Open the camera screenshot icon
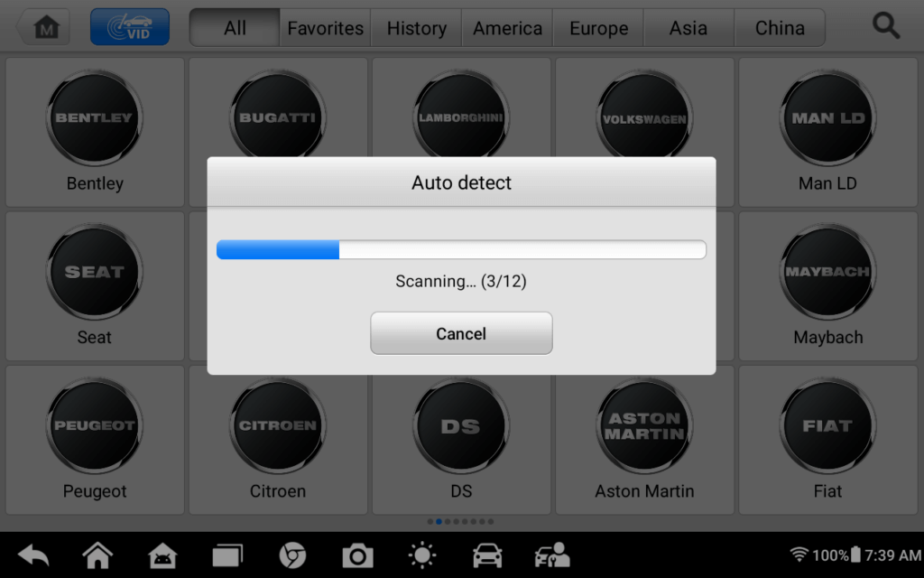Viewport: 924px width, 578px height. coord(357,555)
